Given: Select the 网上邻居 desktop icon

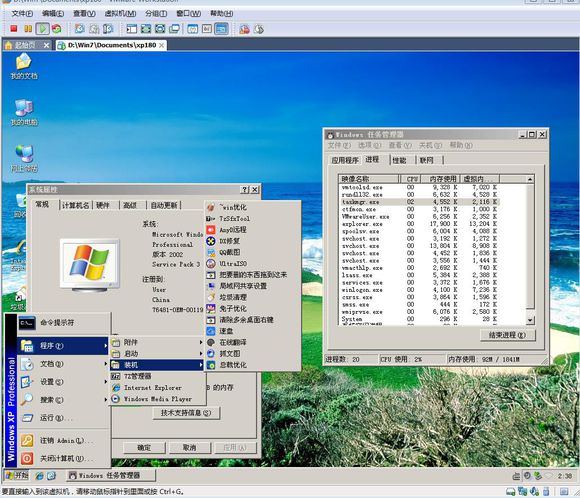Looking at the screenshot, I should 24,159.
